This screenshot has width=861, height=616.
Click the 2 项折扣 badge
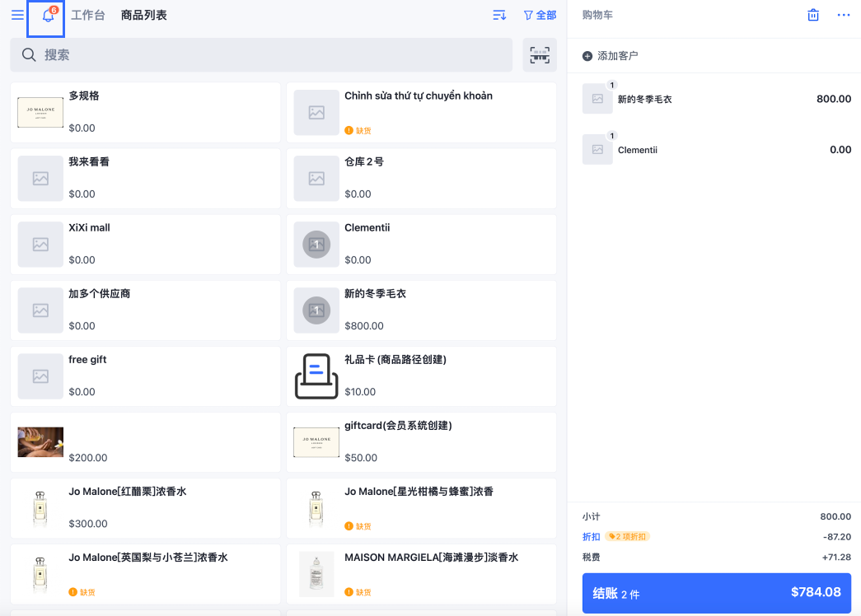[627, 536]
